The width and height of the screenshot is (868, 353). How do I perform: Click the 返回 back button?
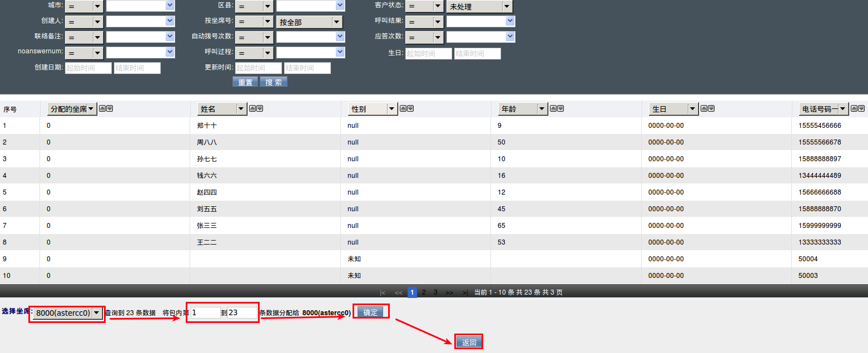coord(469,342)
